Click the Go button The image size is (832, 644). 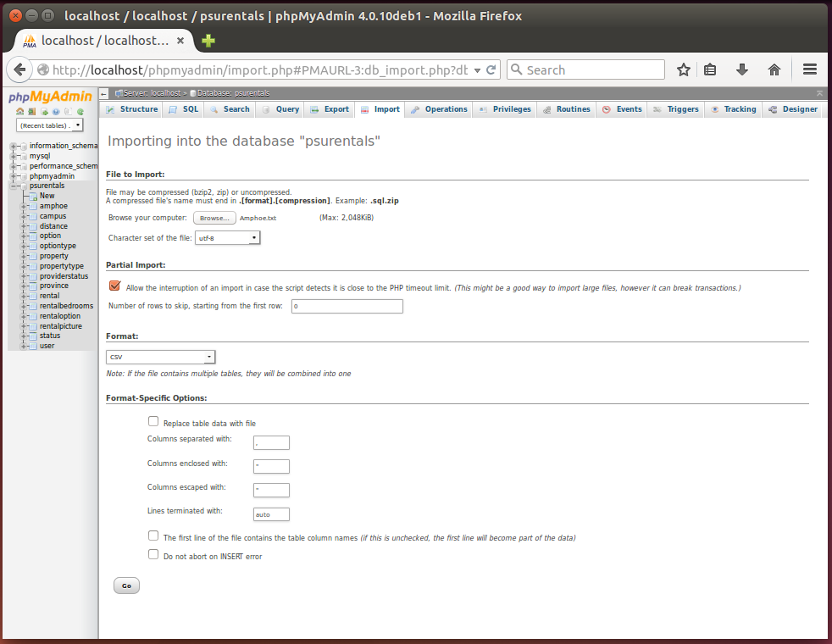(x=126, y=586)
